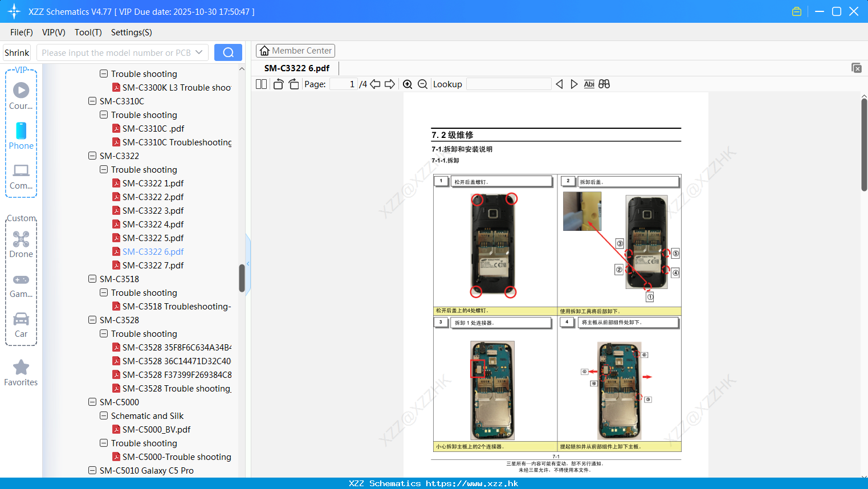Open the Settings(S) menu

[x=132, y=32]
